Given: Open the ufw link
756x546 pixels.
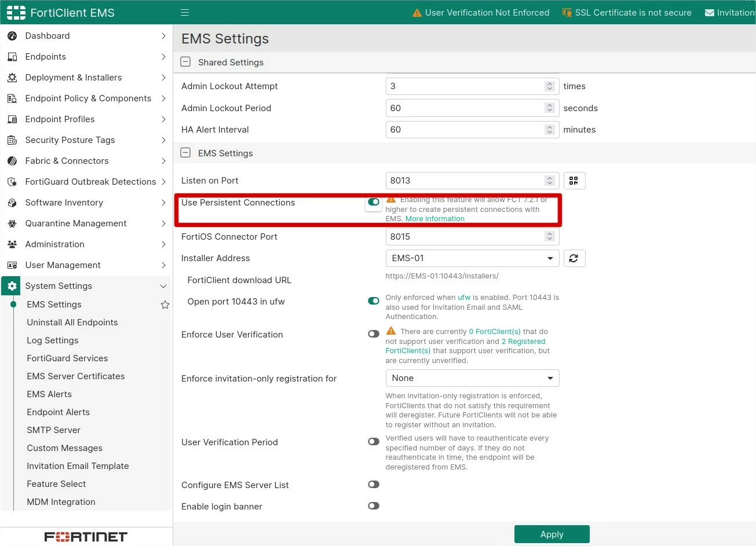Looking at the screenshot, I should tap(464, 298).
